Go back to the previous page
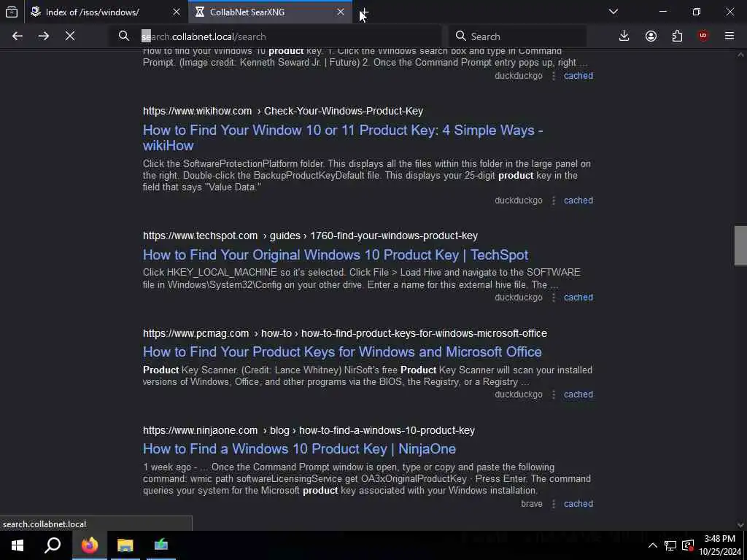 pyautogui.click(x=18, y=36)
